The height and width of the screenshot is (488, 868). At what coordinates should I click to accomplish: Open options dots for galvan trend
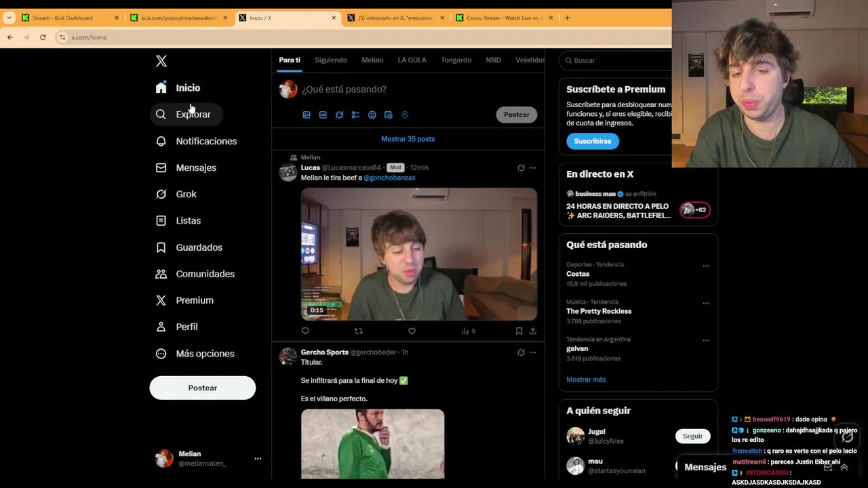point(706,340)
